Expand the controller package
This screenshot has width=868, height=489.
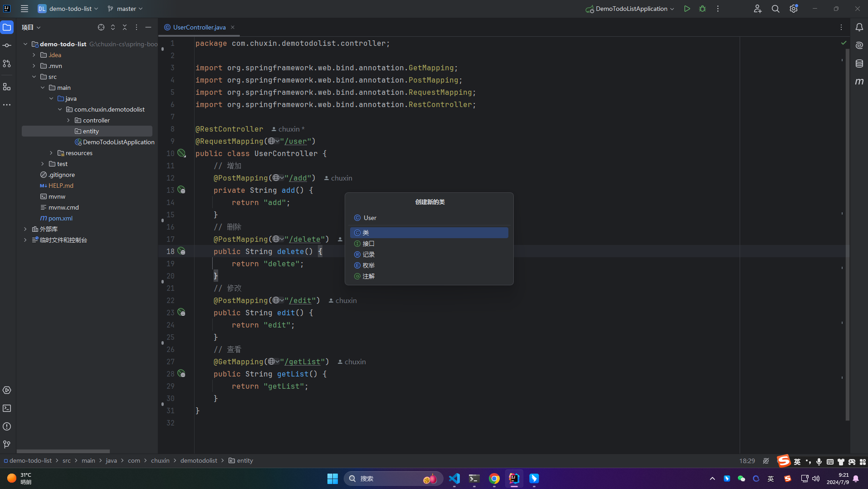point(68,120)
